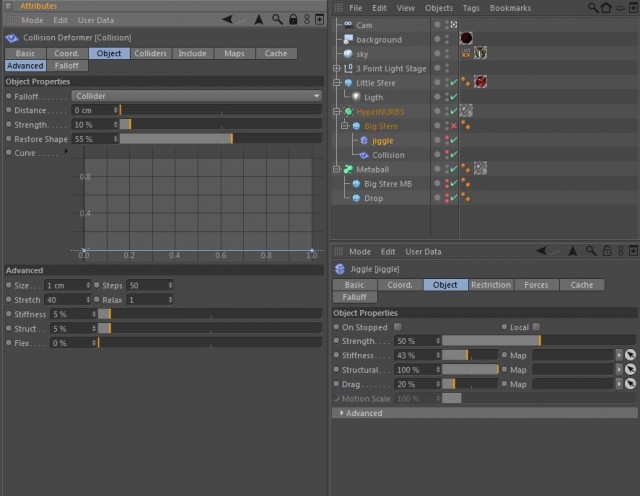
Task: Toggle Metaball enable checkmark
Action: pyautogui.click(x=453, y=169)
